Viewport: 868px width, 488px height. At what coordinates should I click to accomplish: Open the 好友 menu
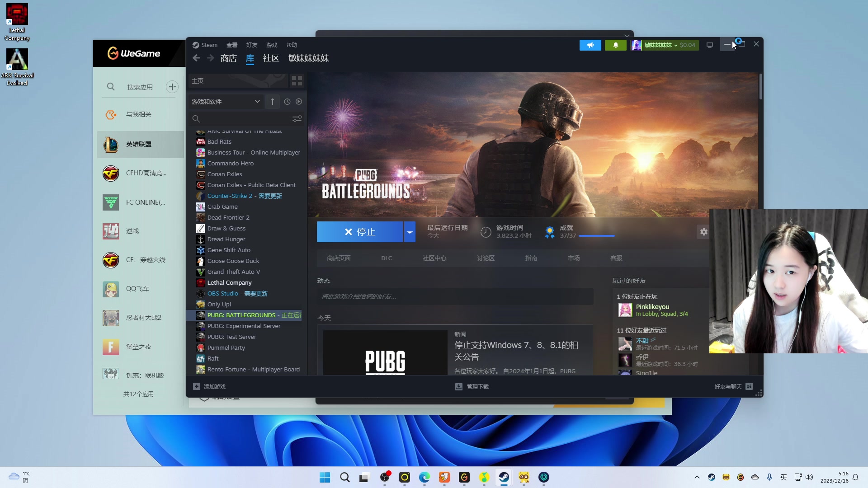coord(252,45)
